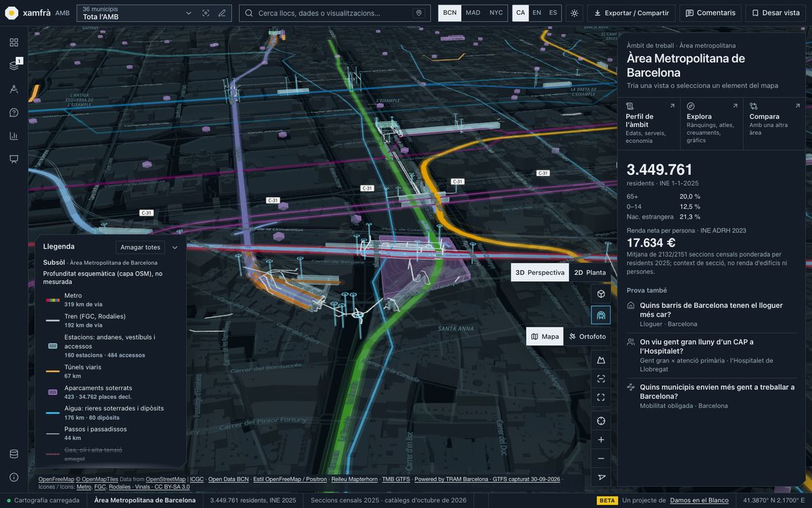Reset bearing with the compass arrow icon
812x508 pixels.
[601, 478]
